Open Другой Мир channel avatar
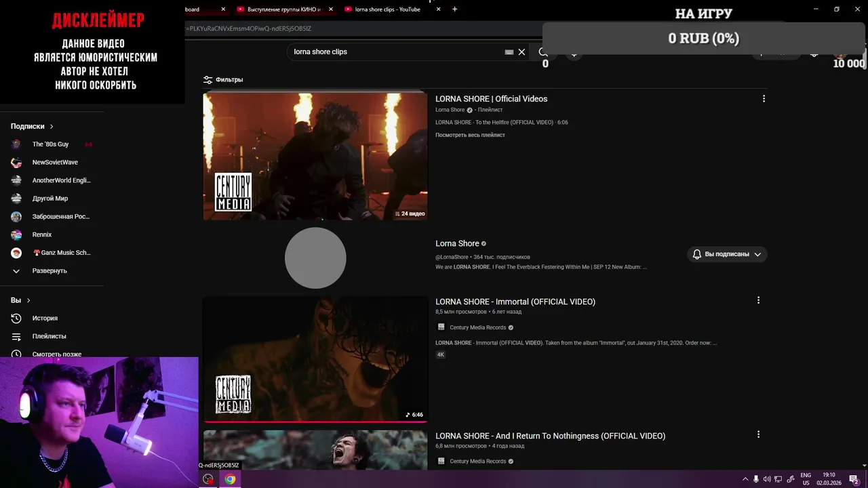Image resolution: width=868 pixels, height=488 pixels. coord(16,199)
